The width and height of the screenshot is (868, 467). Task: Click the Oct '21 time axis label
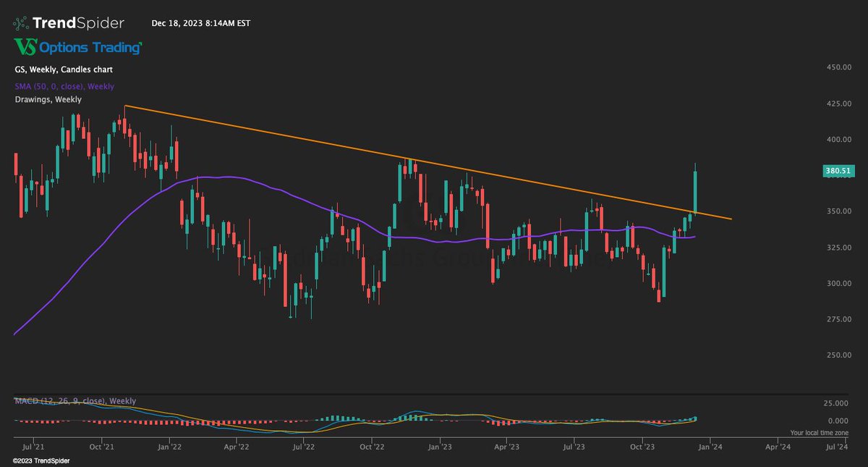[102, 447]
